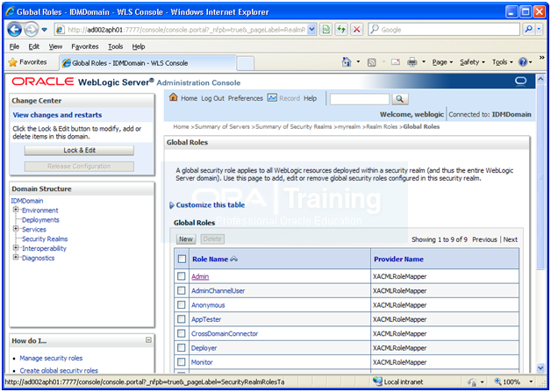Viewport: 551px width, 392px height.
Task: Check the Admin role checkbox
Action: click(x=182, y=276)
